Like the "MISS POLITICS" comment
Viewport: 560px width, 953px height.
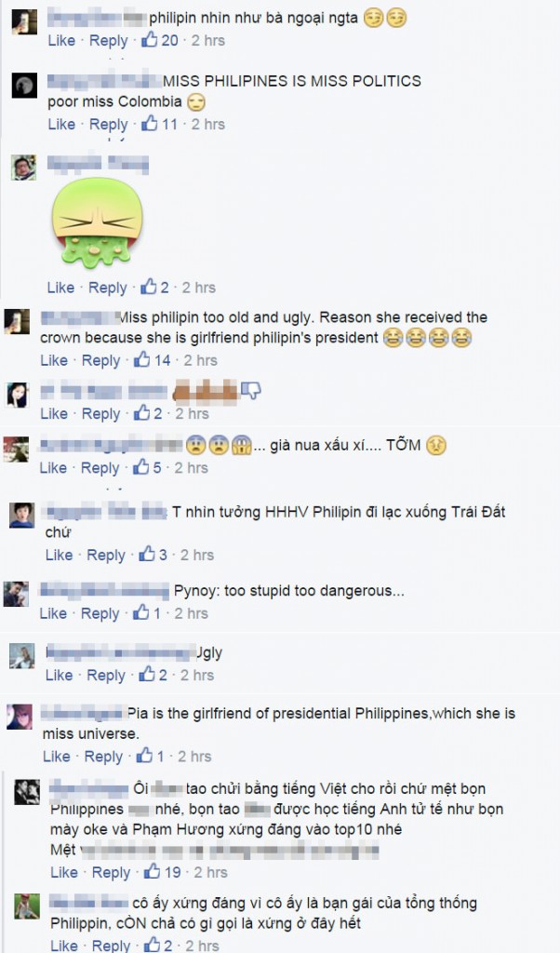pos(61,124)
